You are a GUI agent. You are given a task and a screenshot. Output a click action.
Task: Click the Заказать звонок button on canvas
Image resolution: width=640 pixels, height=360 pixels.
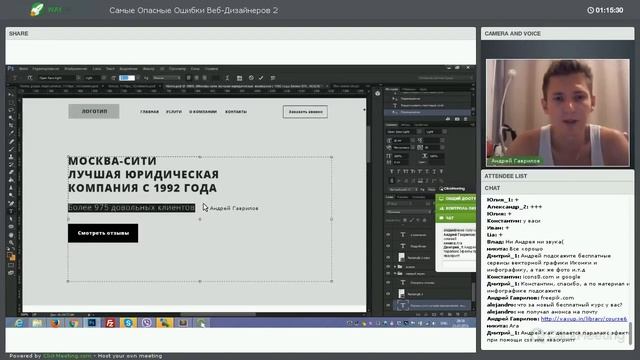click(305, 111)
